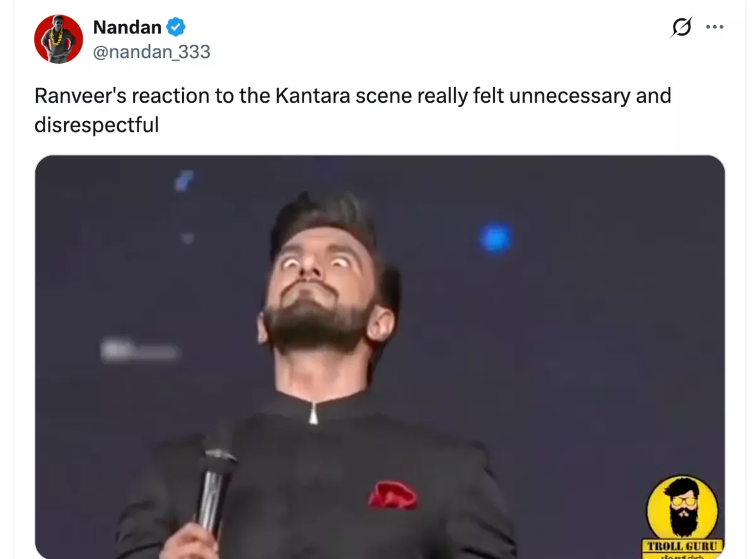Viewport: 756px width, 559px height.
Task: Click the display name Nandan
Action: (x=127, y=27)
